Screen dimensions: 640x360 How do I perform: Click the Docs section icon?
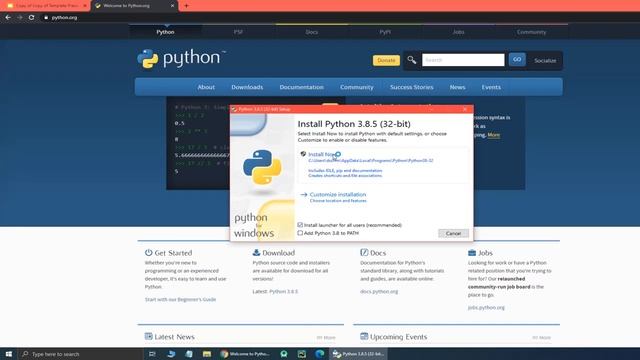click(364, 253)
